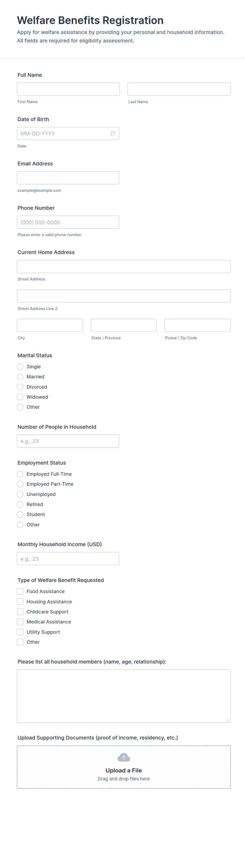
Task: Select Unemployed employment status
Action: coord(20,494)
